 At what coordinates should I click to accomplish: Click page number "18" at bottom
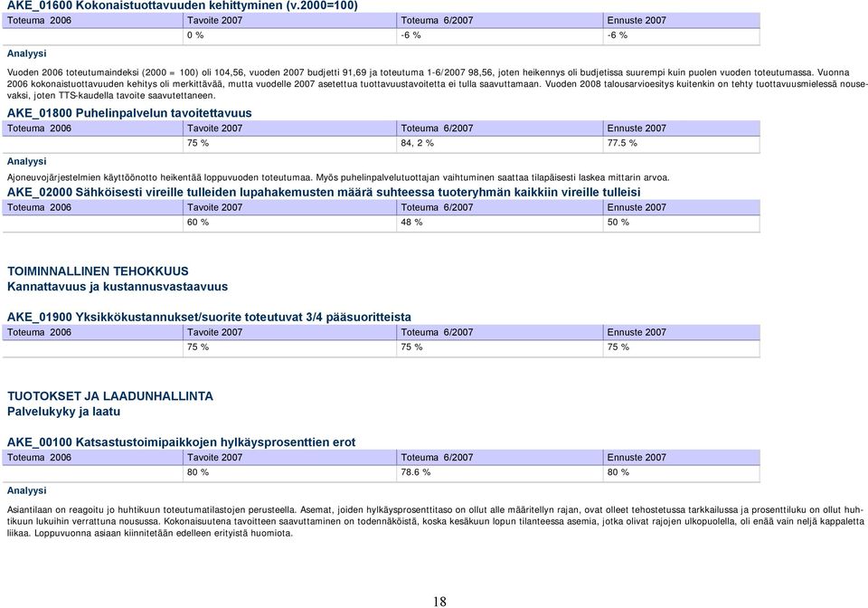[439, 602]
